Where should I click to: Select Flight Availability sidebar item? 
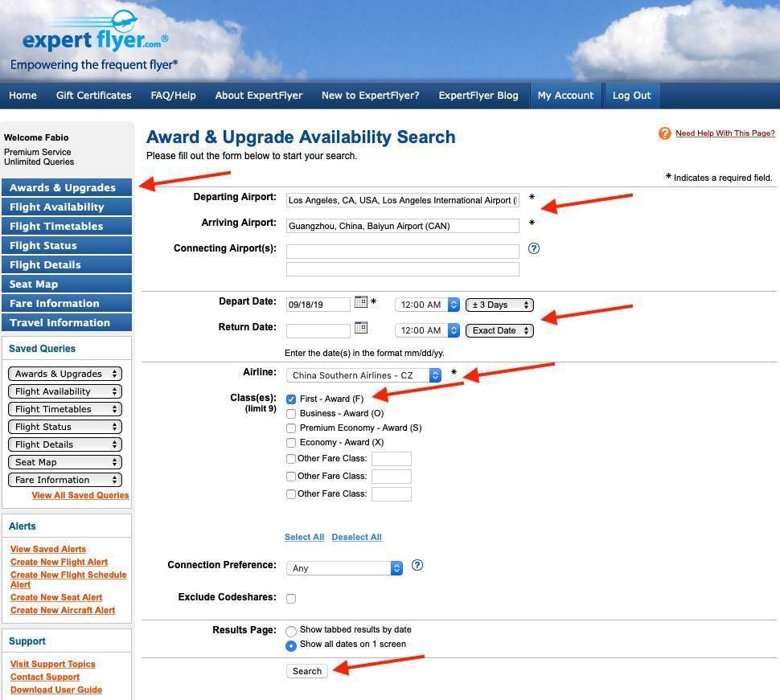point(67,207)
